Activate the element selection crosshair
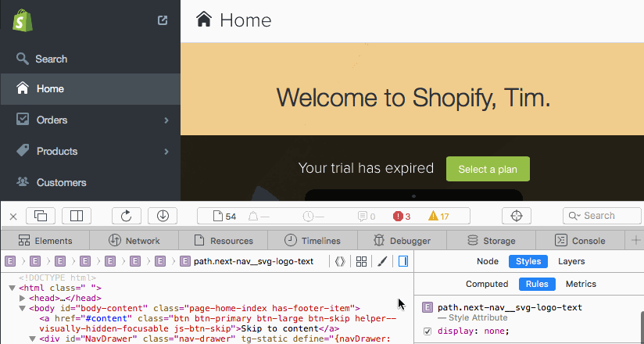Viewport: 644px width, 344px height. [x=517, y=216]
